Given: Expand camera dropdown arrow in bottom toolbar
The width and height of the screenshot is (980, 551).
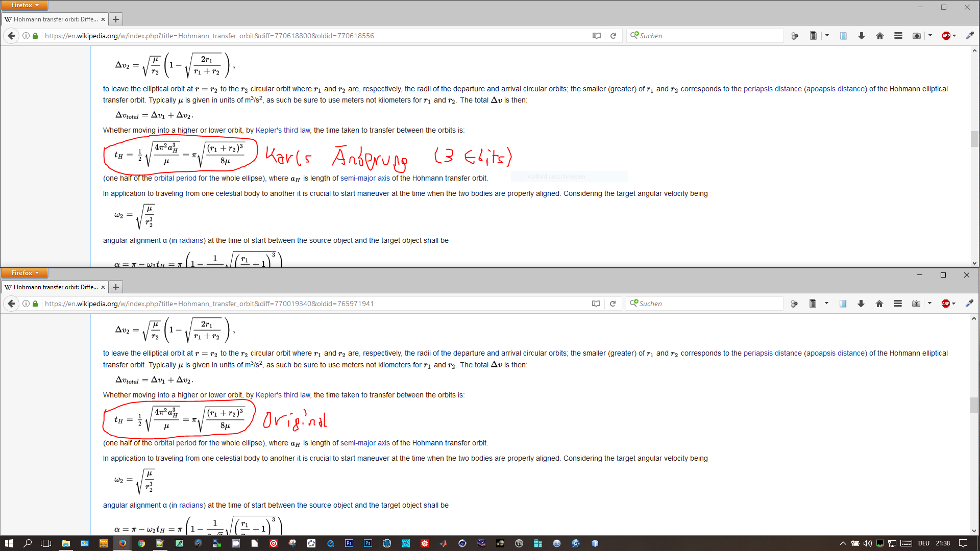Looking at the screenshot, I should pyautogui.click(x=929, y=304).
